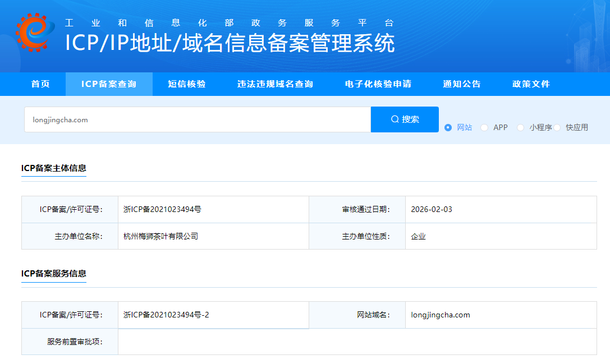Click the longjingcha.com search input field
The image size is (610, 364).
[x=197, y=119]
